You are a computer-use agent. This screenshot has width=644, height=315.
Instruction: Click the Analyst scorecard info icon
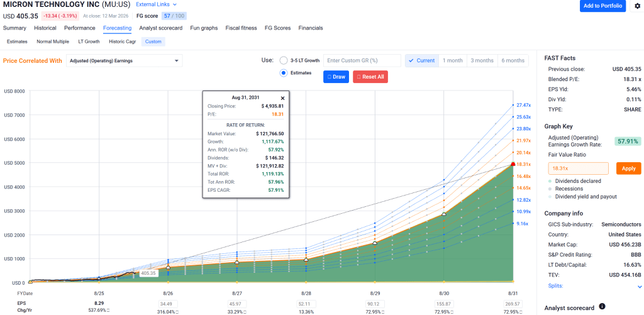tap(602, 307)
